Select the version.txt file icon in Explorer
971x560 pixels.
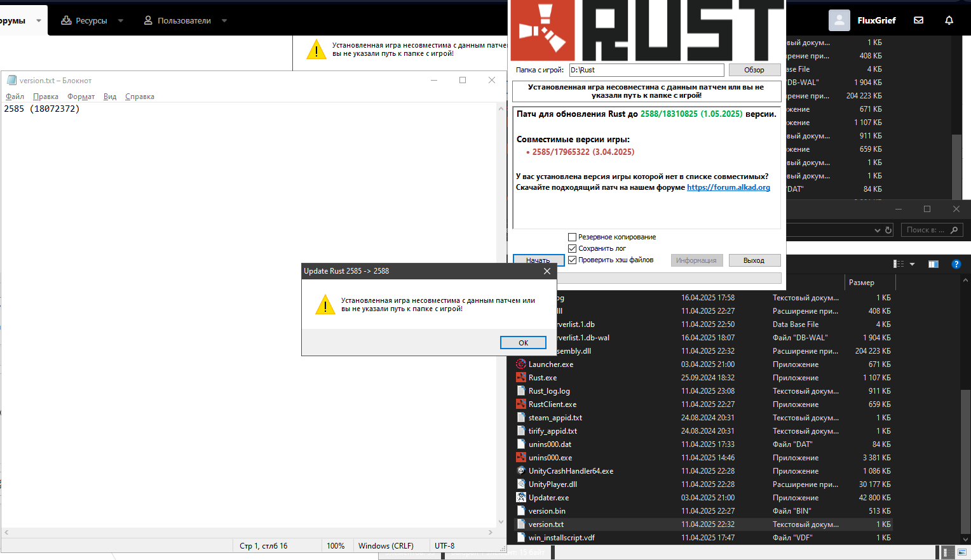coord(521,524)
